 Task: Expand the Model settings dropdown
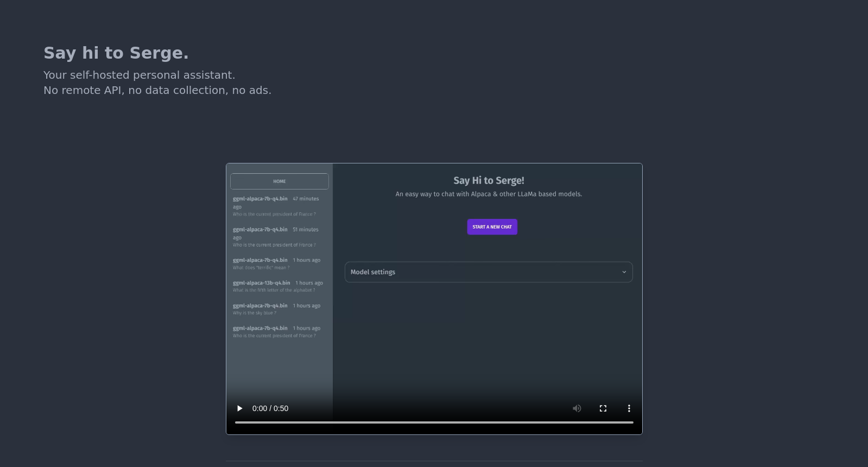489,272
